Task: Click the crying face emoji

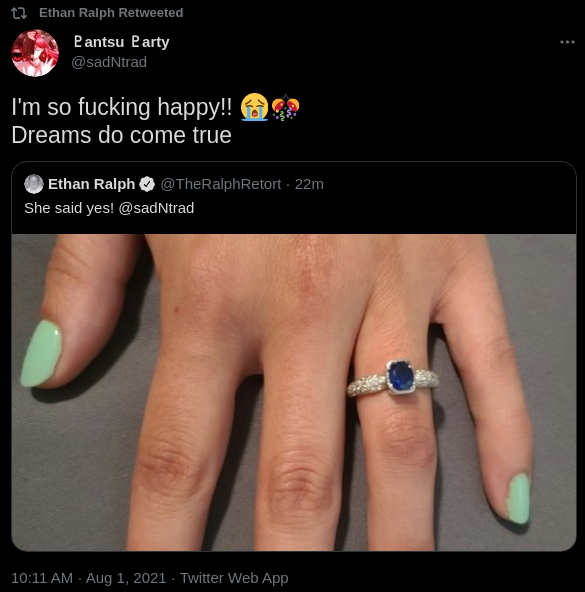Action: 255,107
